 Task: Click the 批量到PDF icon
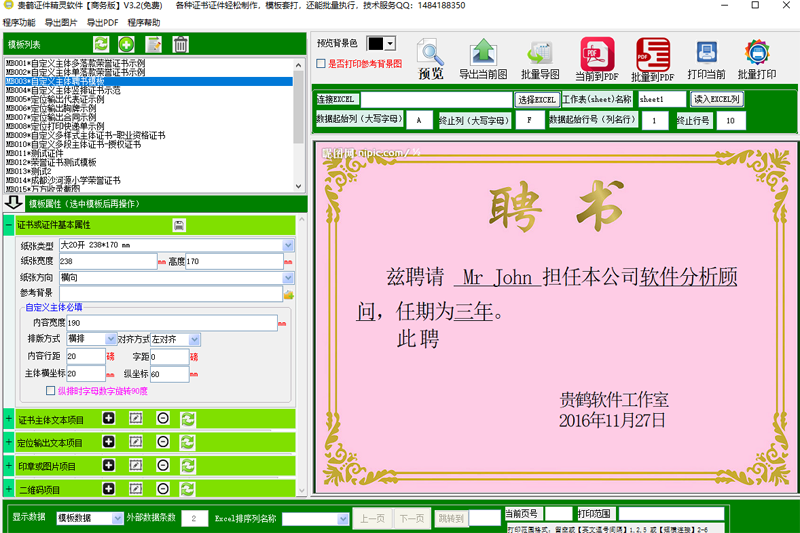653,54
